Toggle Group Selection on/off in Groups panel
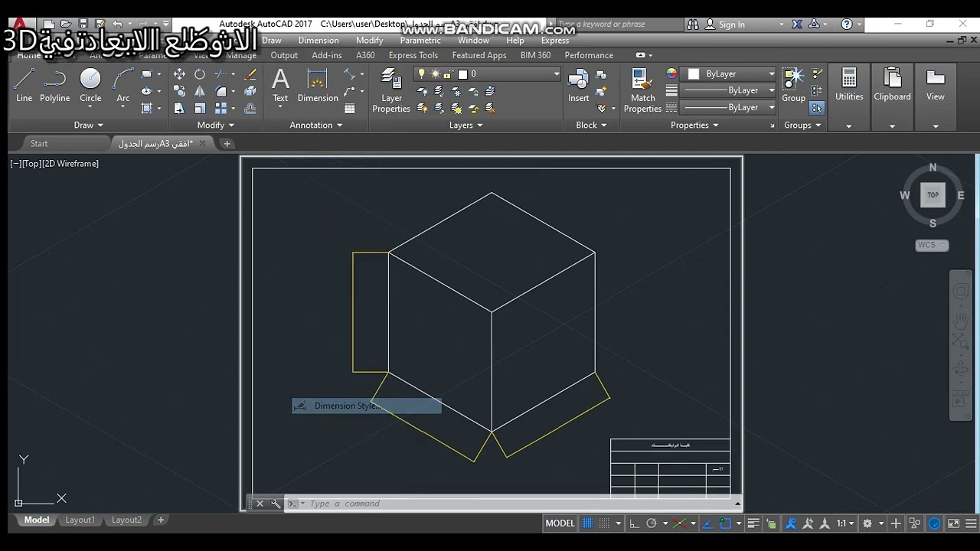Image resolution: width=980 pixels, height=551 pixels. click(817, 108)
